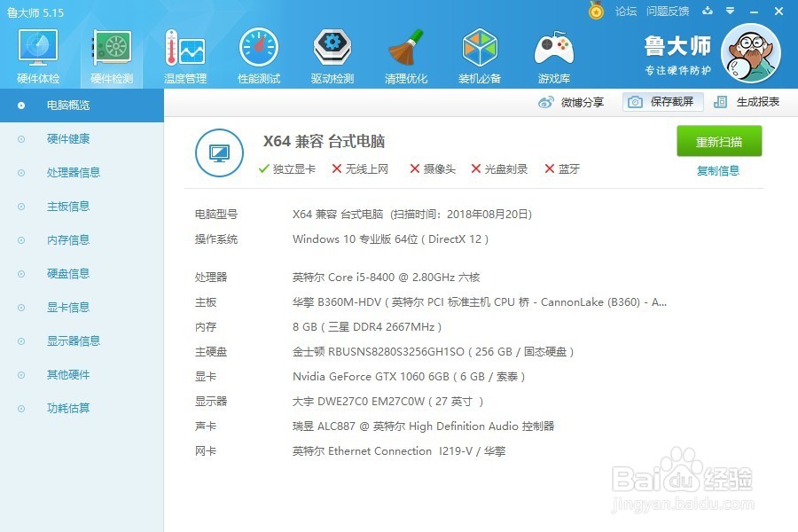Screen dimensions: 798x532
Task: Open the 硬件体检 hardware checkup tool
Action: 36,53
